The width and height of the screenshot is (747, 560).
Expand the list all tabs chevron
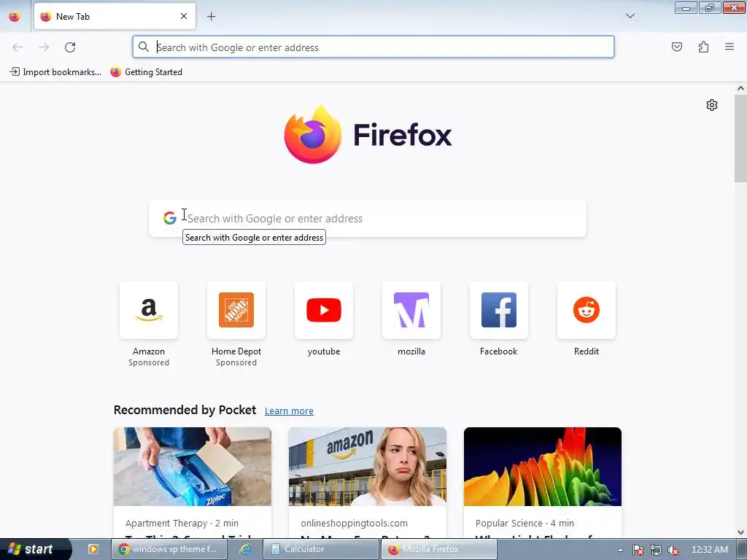coord(630,16)
